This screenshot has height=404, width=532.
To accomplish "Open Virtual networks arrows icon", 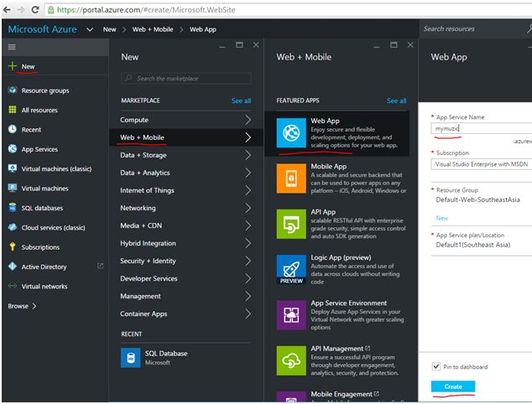I will 13,286.
